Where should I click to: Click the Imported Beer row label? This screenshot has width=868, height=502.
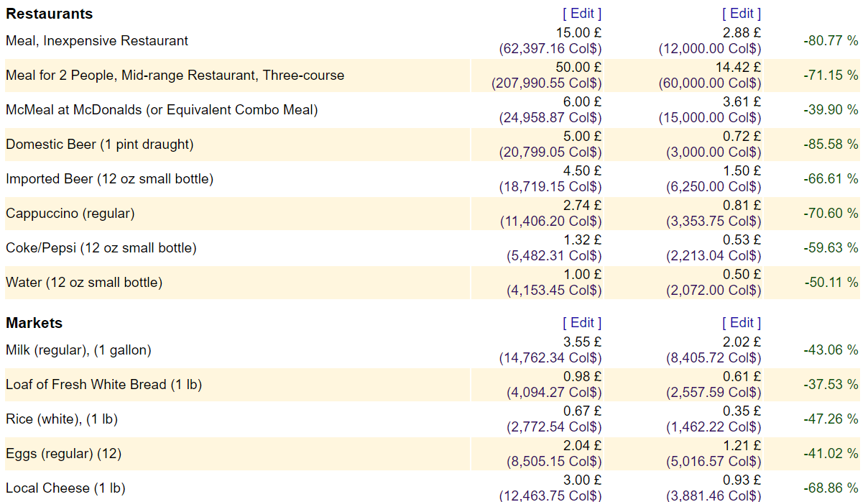pyautogui.click(x=109, y=179)
